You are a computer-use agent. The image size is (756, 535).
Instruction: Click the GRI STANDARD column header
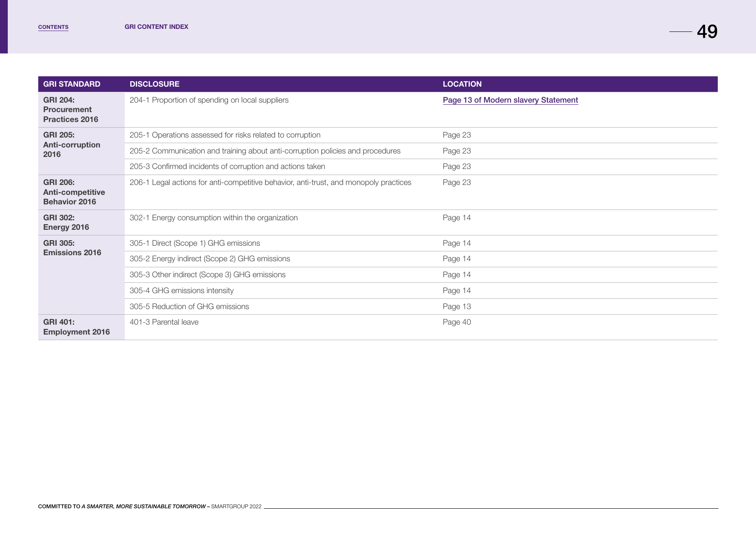pyautogui.click(x=72, y=84)
